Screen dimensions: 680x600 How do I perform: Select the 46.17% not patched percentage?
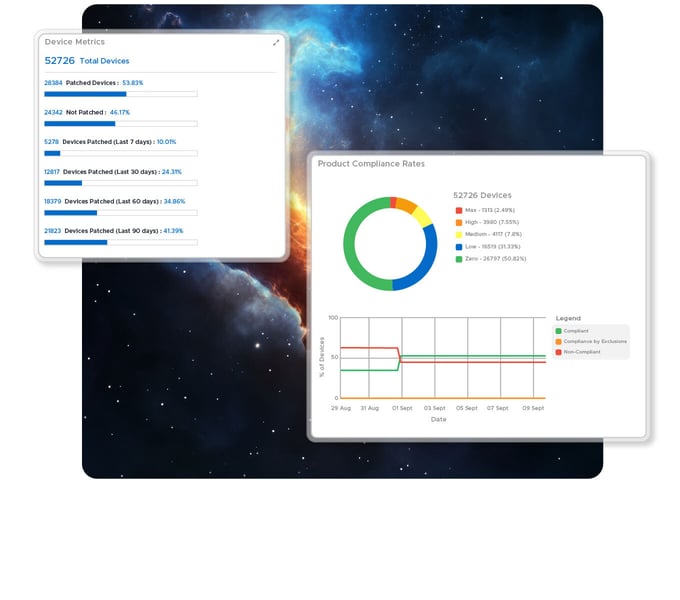click(120, 112)
